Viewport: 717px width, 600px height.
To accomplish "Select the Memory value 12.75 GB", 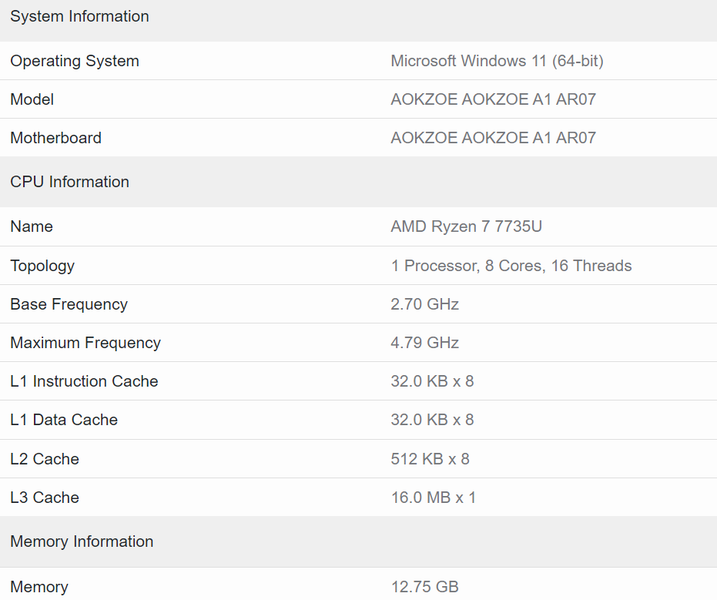I will coord(424,587).
